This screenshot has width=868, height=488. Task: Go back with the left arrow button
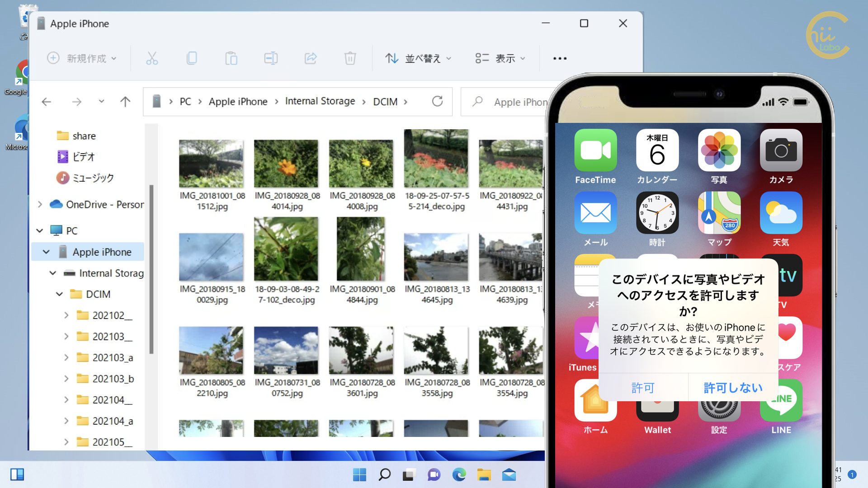pos(46,102)
